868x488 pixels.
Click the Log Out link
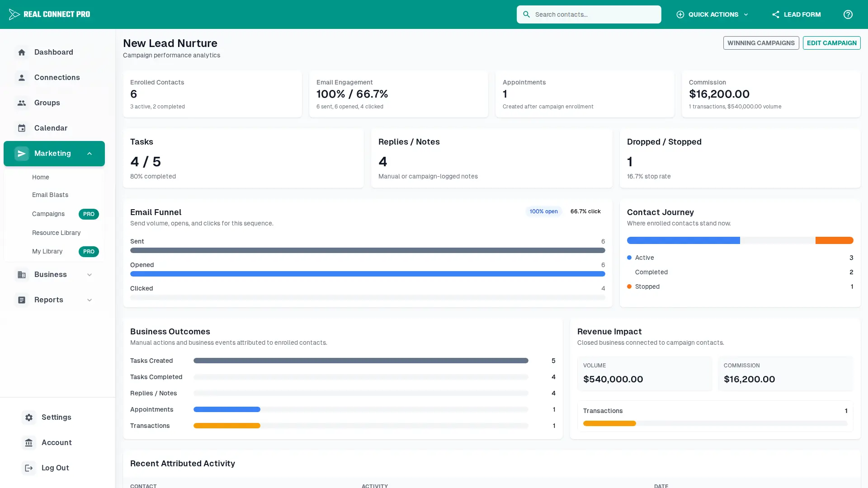click(x=54, y=468)
